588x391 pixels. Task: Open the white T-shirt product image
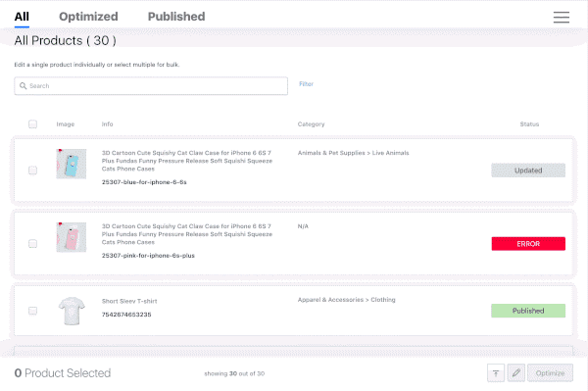(72, 311)
